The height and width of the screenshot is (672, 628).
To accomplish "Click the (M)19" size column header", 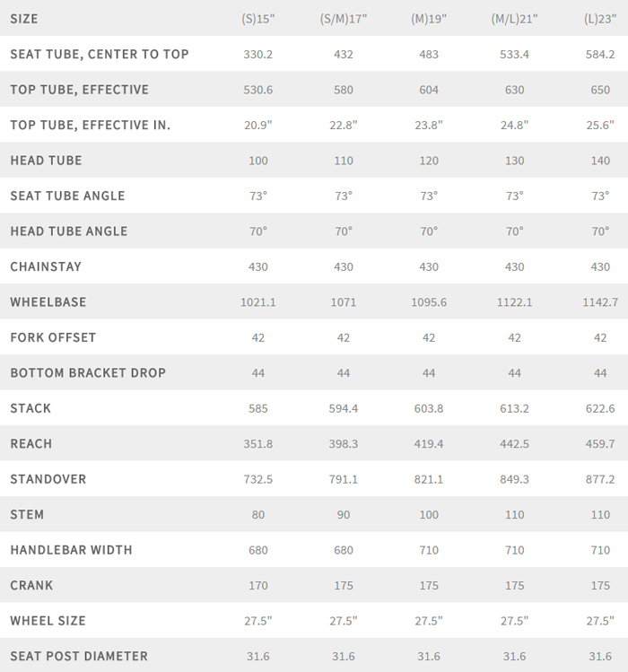I will (x=429, y=19).
